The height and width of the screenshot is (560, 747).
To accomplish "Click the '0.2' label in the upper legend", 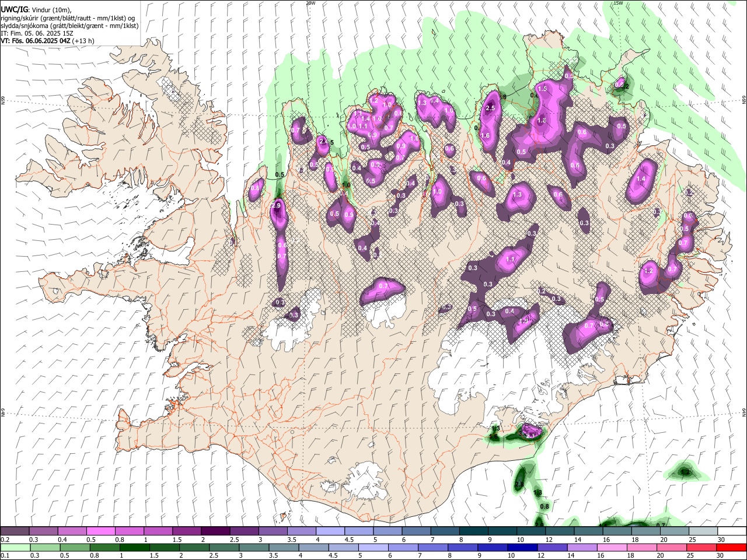I will click(x=6, y=540).
